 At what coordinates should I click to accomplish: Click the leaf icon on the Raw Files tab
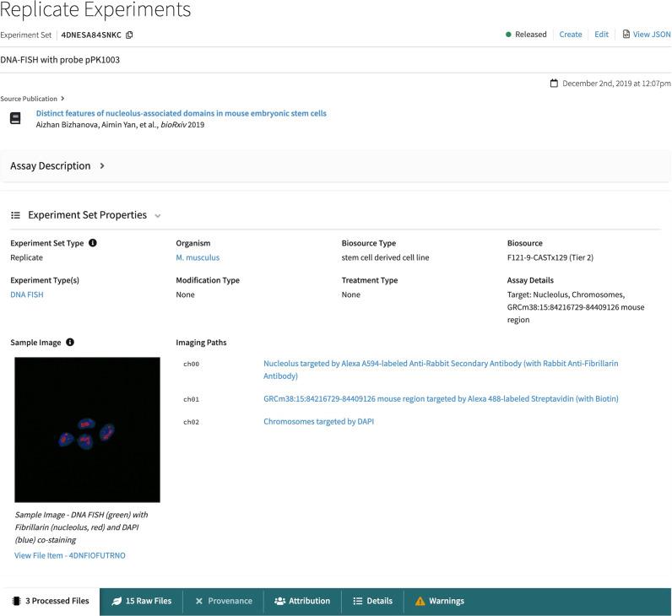117,601
